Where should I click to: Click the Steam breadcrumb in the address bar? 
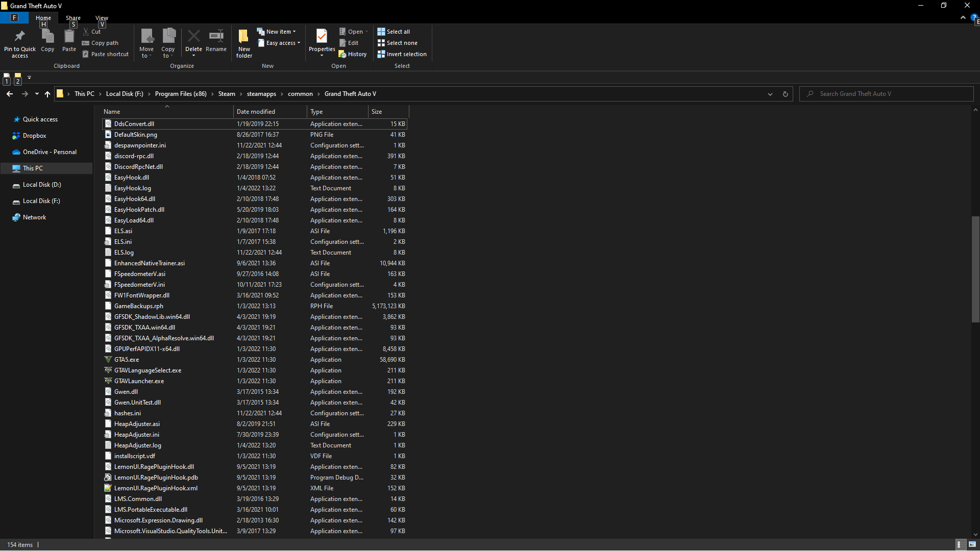click(227, 94)
